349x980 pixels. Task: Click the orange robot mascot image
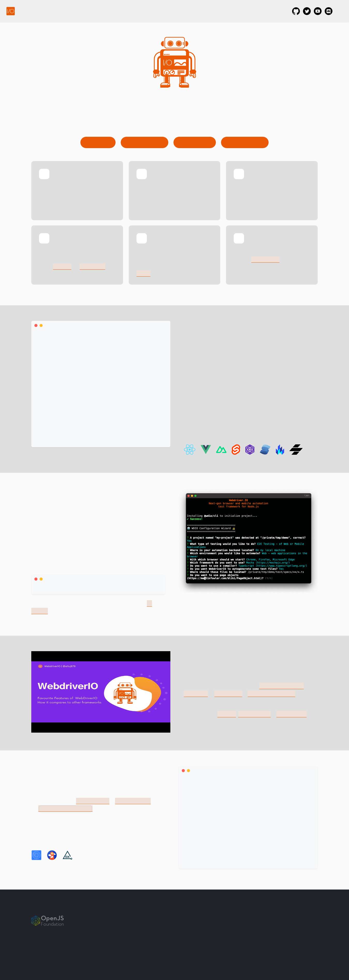click(x=175, y=62)
